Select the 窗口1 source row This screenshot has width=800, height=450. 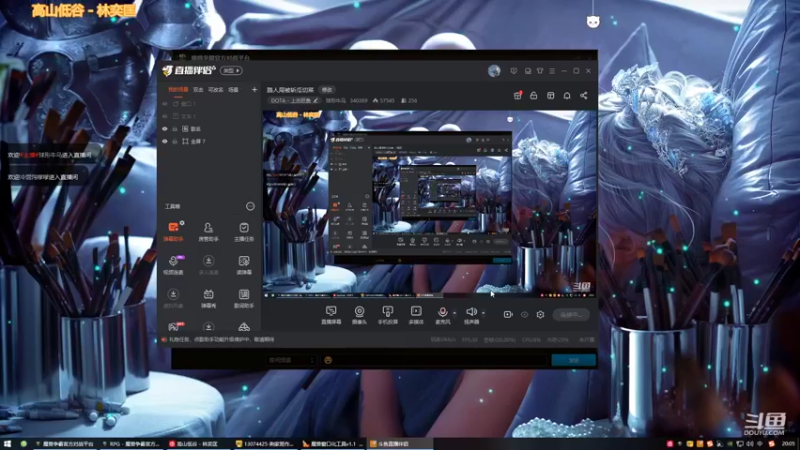click(x=209, y=104)
